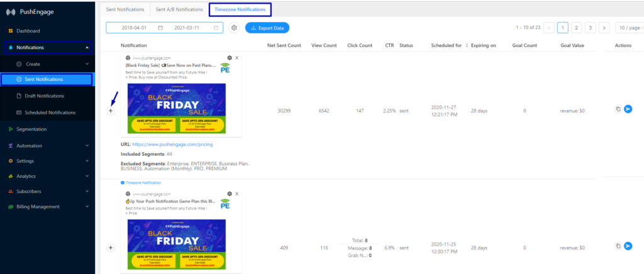Expand the 409 sent notification row

point(111,248)
